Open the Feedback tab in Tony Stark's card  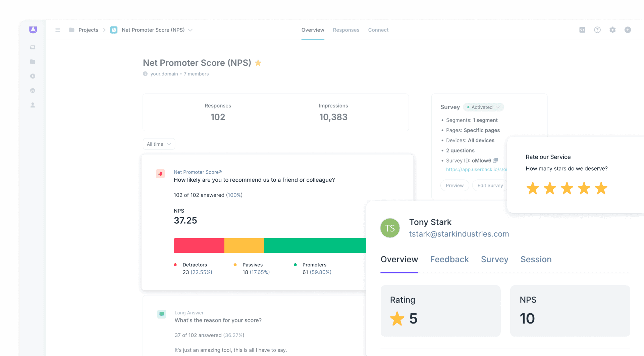point(449,259)
